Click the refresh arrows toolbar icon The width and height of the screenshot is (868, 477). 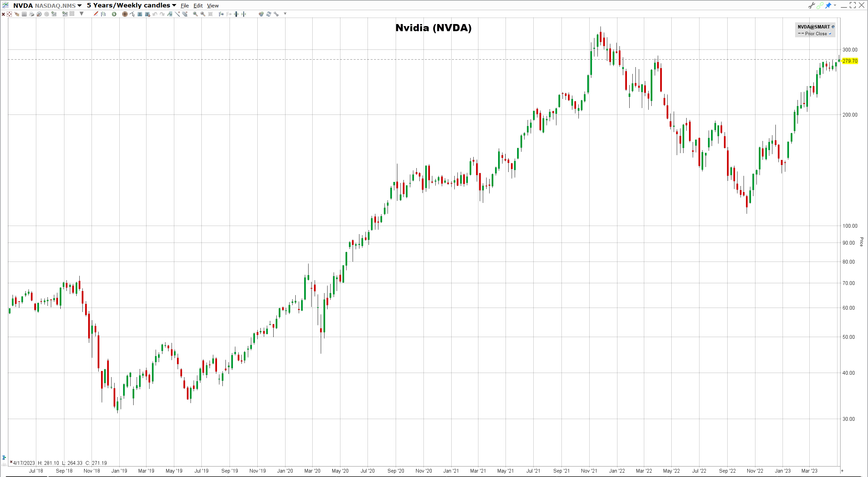tap(269, 14)
